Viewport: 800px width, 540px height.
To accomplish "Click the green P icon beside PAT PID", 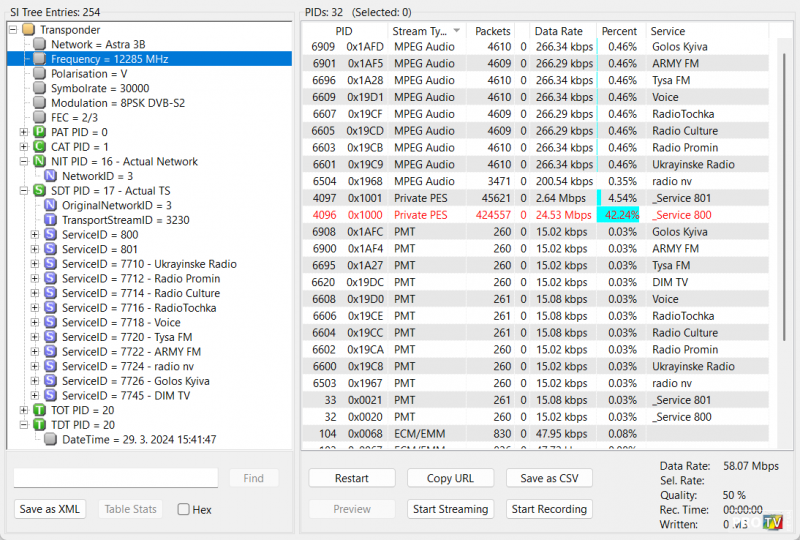I will [39, 132].
